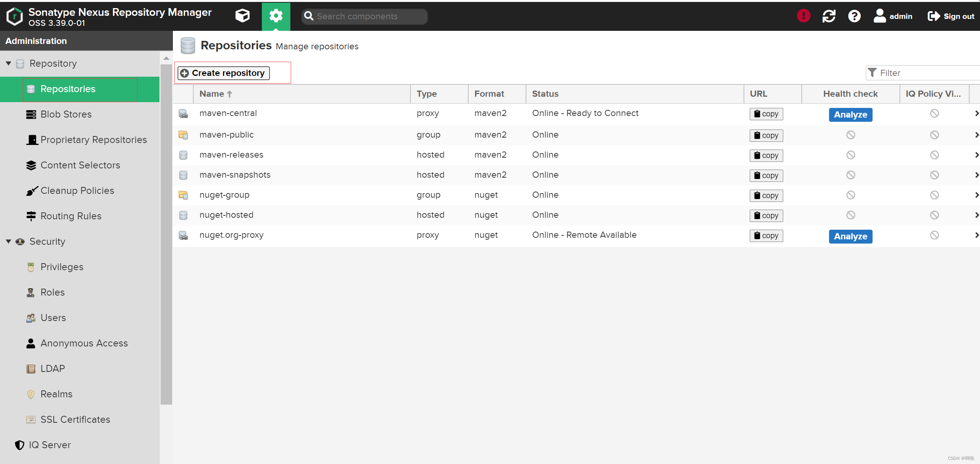The height and width of the screenshot is (464, 980).
Task: Click the nuget-group folder icon
Action: coord(183,195)
